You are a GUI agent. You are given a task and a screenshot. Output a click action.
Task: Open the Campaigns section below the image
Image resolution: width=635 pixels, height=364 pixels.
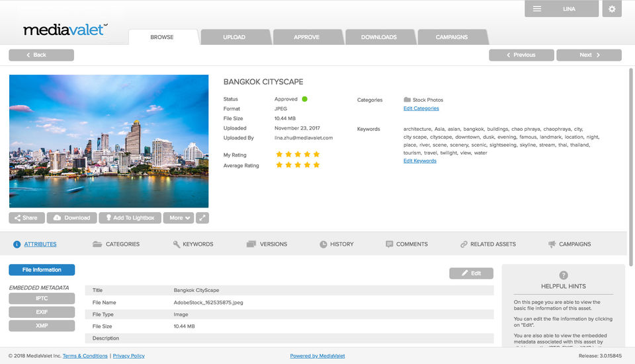click(570, 244)
